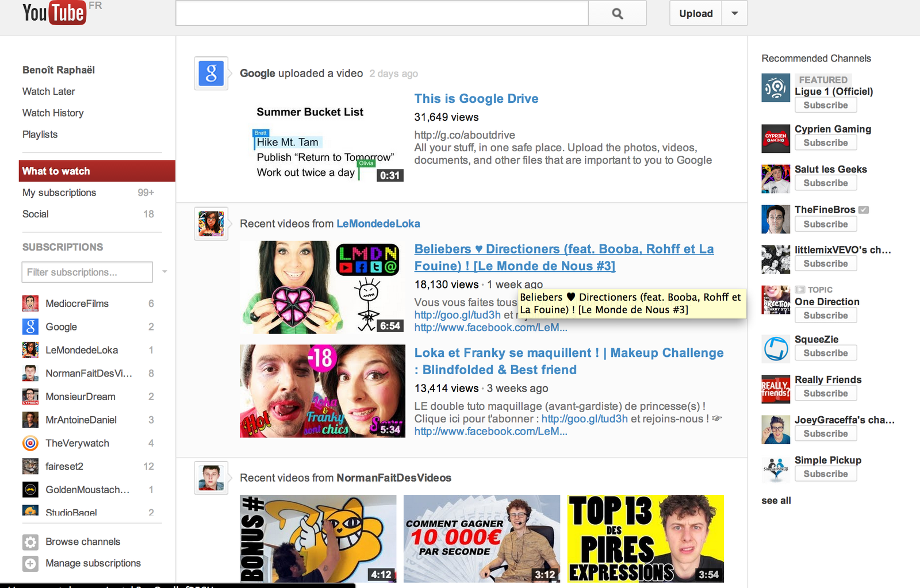Screen dimensions: 920x588
Task: Open the Upload dropdown arrow
Action: coord(734,13)
